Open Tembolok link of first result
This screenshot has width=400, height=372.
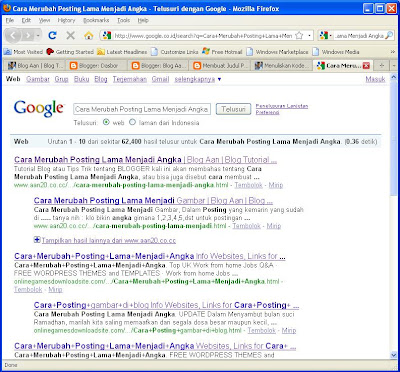[248, 185]
